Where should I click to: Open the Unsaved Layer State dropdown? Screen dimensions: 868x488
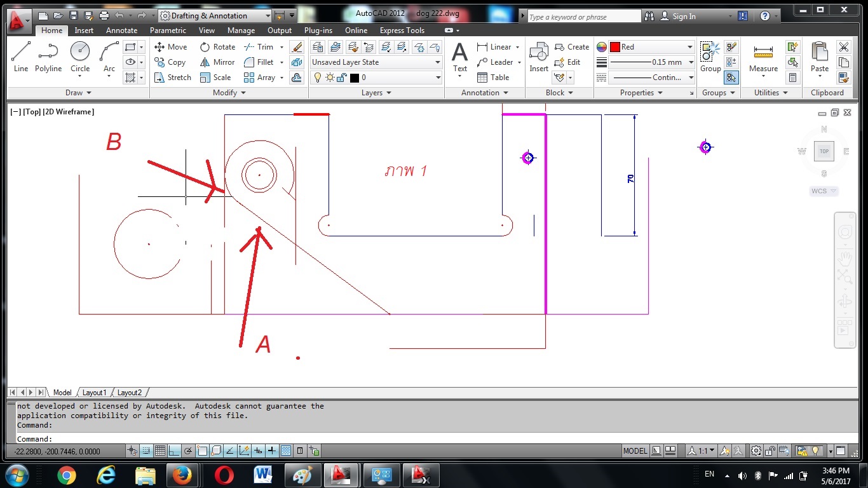tap(376, 62)
